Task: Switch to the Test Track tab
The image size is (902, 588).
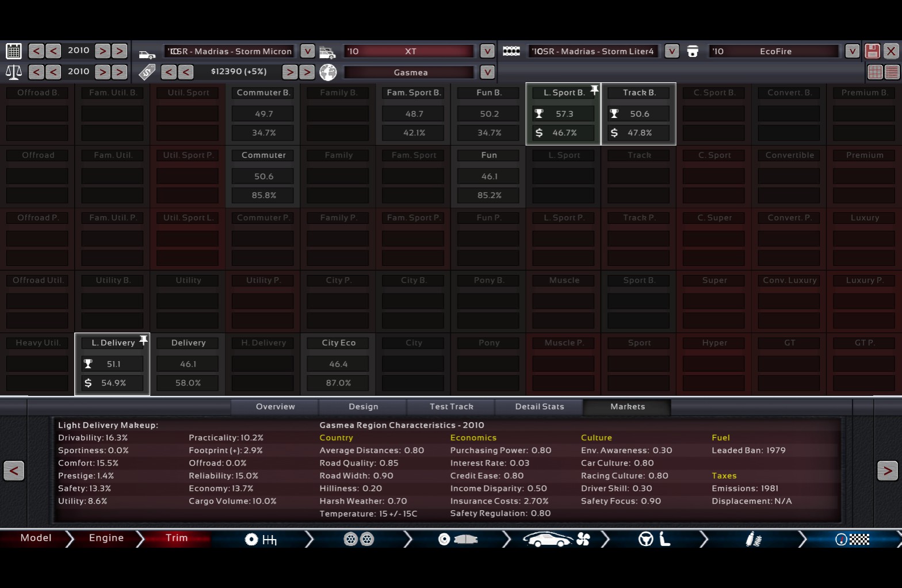Action: tap(451, 406)
